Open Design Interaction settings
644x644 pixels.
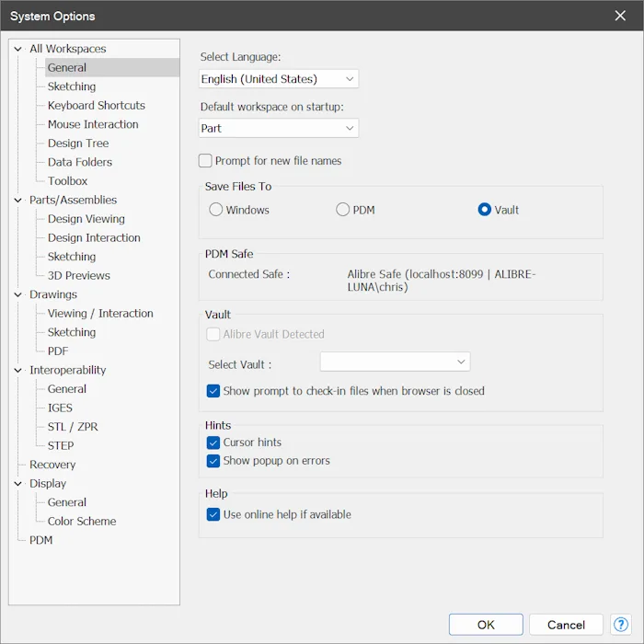point(94,237)
